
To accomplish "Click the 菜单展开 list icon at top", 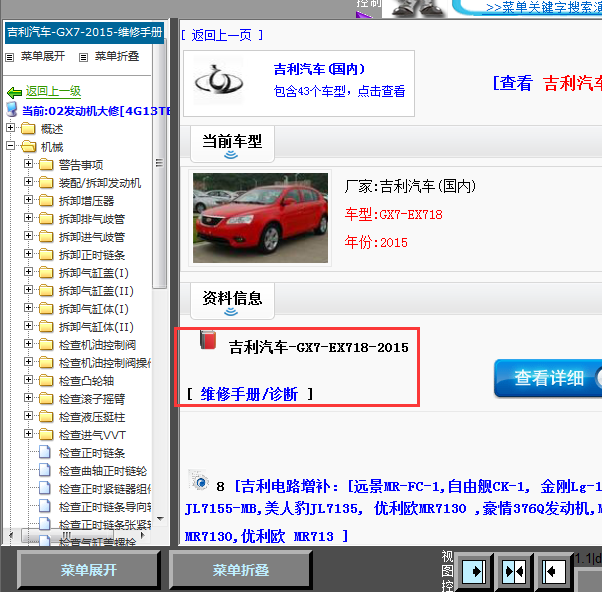I will pos(10,57).
